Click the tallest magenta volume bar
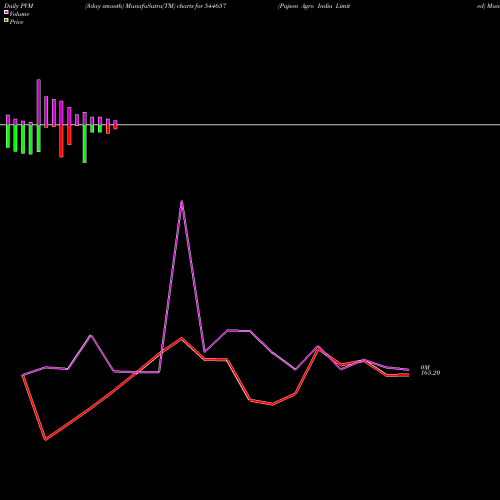The height and width of the screenshot is (500, 500). [x=39, y=102]
